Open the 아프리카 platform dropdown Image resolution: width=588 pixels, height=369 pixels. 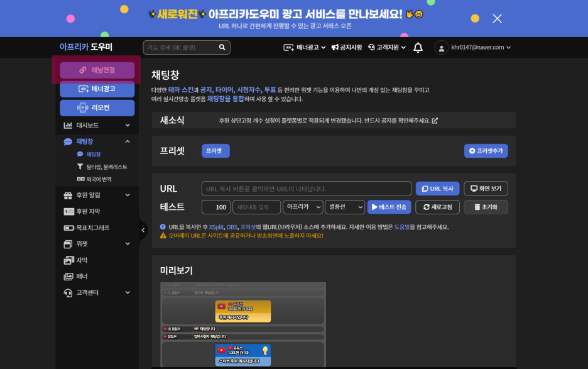click(303, 207)
